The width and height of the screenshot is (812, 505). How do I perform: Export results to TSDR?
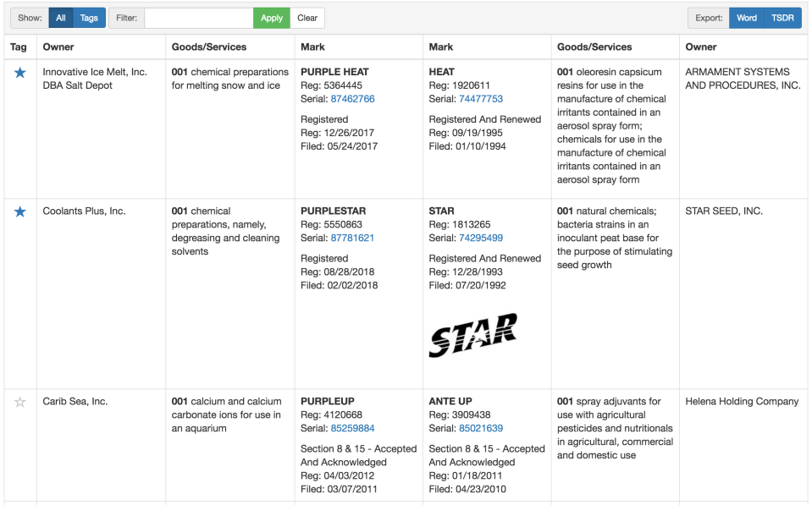coord(782,18)
